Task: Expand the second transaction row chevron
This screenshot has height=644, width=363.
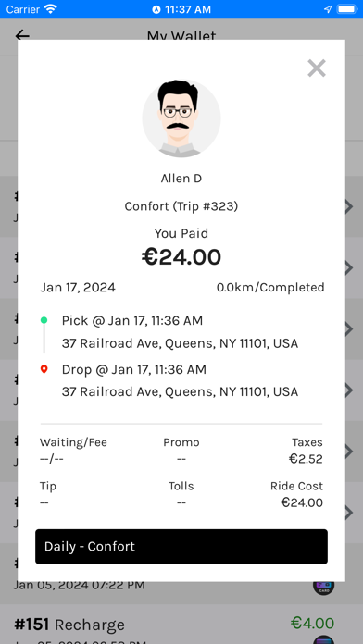Action: coord(349,267)
